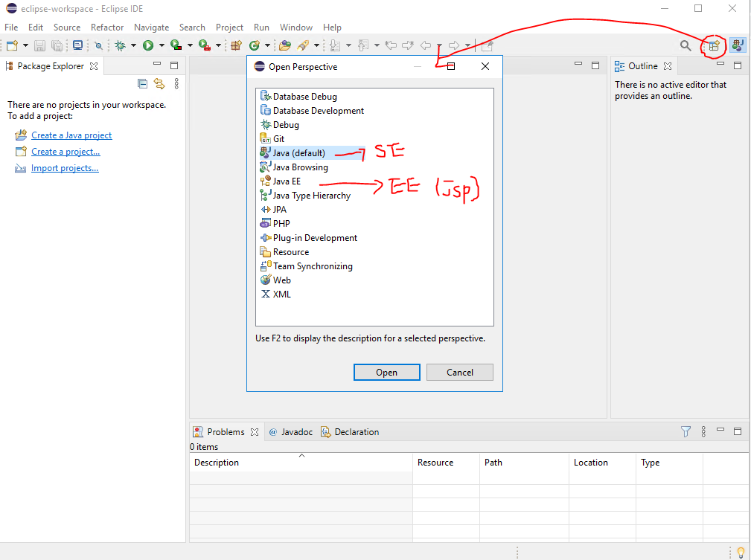Click the Create a Java project link
The width and height of the screenshot is (751, 560).
point(71,135)
